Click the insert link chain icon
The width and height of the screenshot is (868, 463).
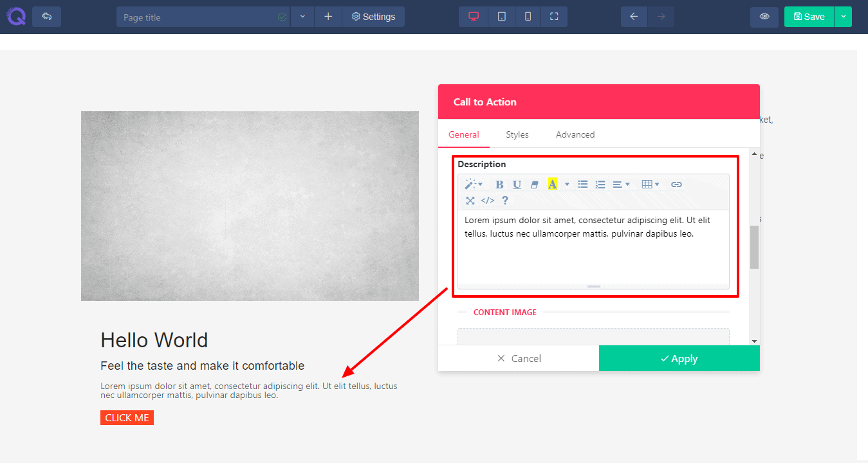point(676,185)
